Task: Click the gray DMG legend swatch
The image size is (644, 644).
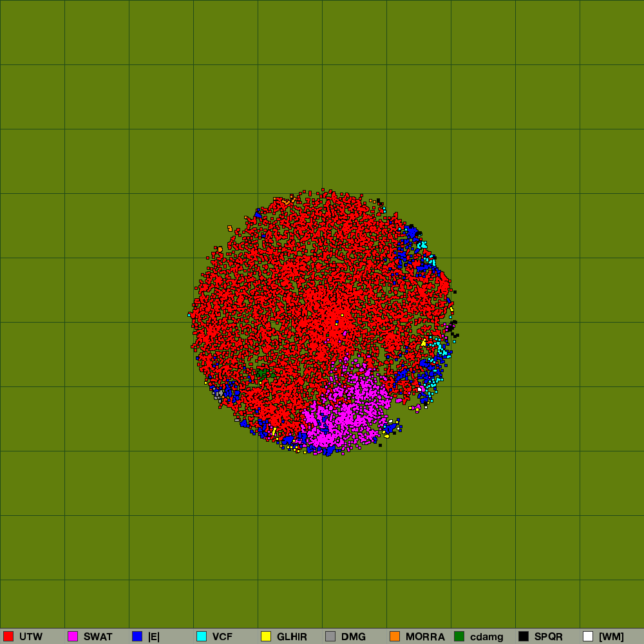Action: coord(330,636)
